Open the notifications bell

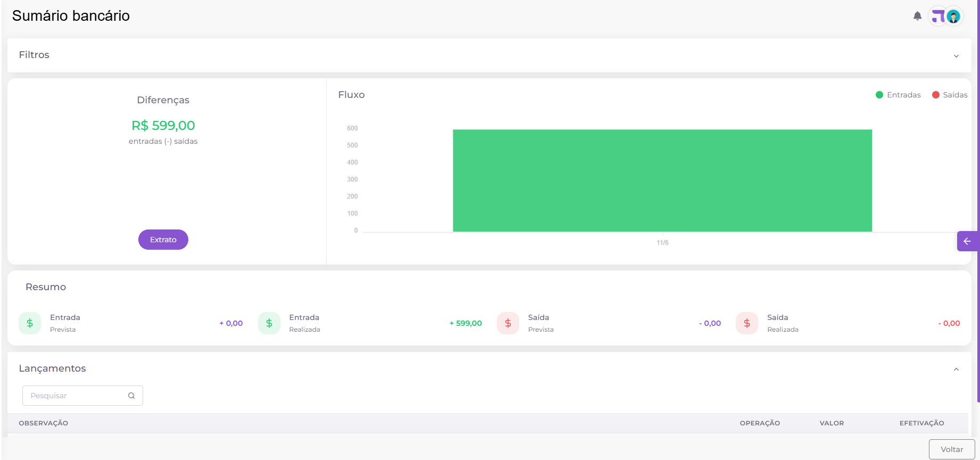917,16
